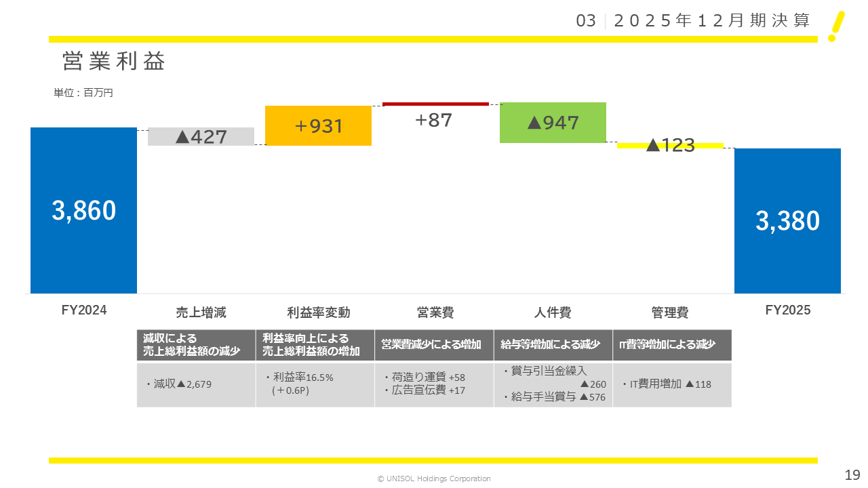
Task: Click the 賞与引当金繰入 ▲260 entry
Action: [x=554, y=378]
